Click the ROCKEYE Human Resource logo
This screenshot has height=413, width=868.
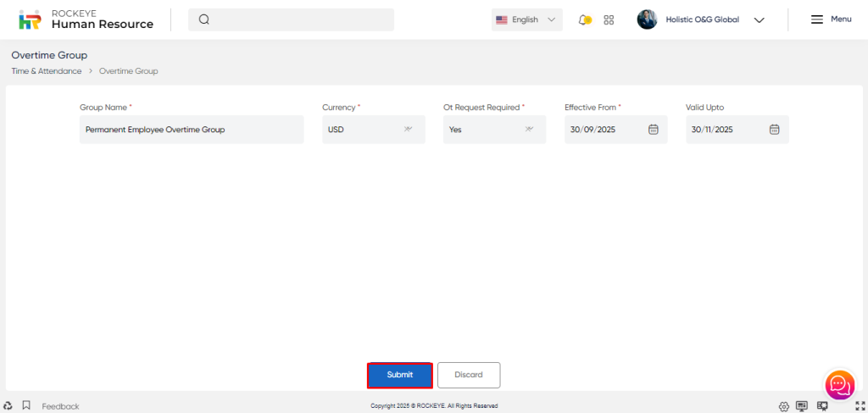pos(86,20)
